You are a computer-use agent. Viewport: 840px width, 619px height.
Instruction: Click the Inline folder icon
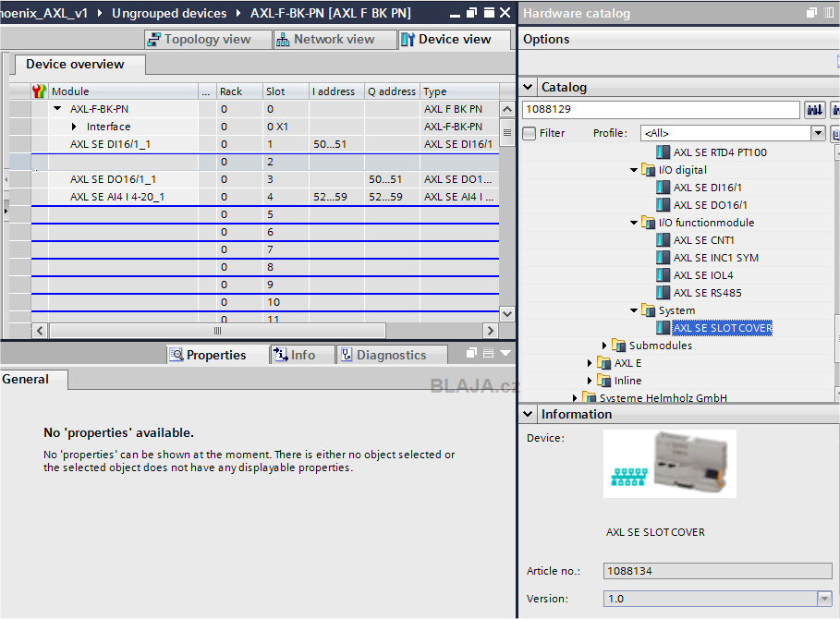pos(603,381)
